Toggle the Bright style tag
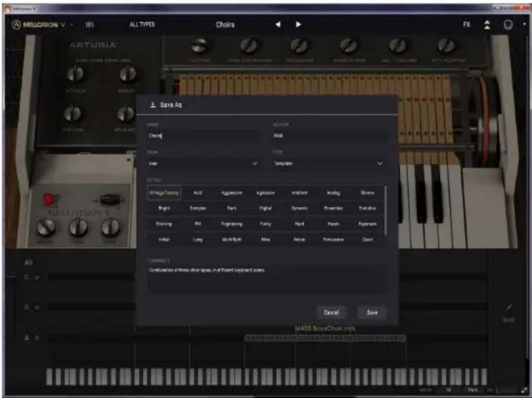 (x=164, y=208)
